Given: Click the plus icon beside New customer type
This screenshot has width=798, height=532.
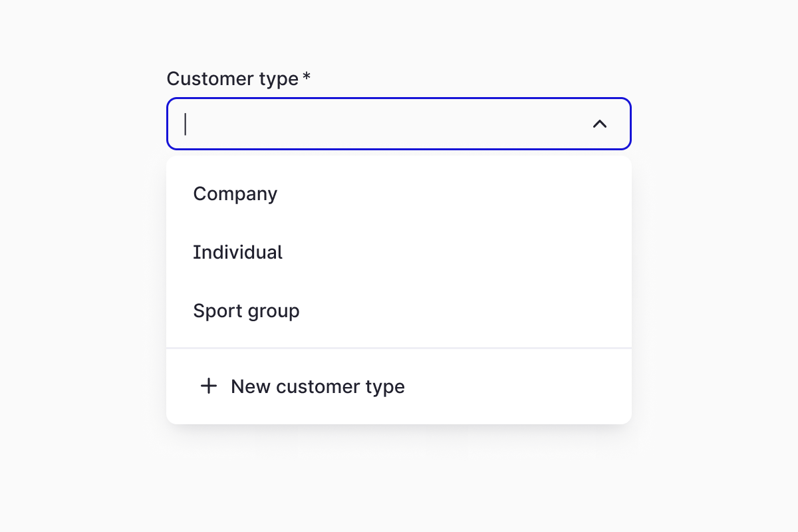Looking at the screenshot, I should [x=209, y=386].
